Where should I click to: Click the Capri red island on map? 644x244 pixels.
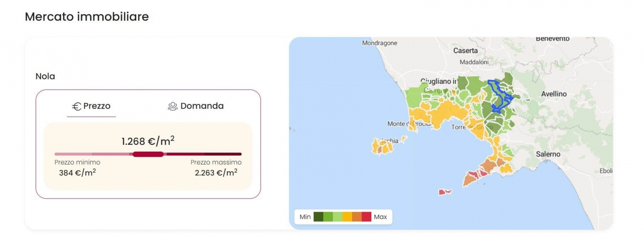pyautogui.click(x=445, y=192)
